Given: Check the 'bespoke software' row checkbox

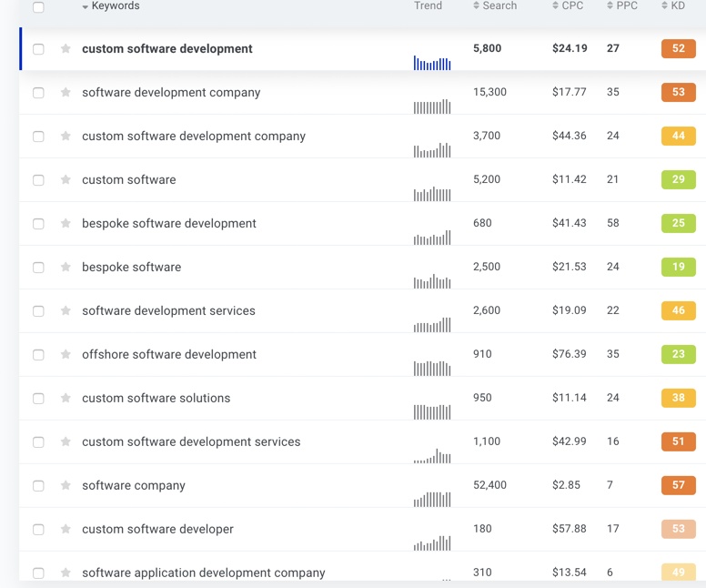Looking at the screenshot, I should pos(38,268).
